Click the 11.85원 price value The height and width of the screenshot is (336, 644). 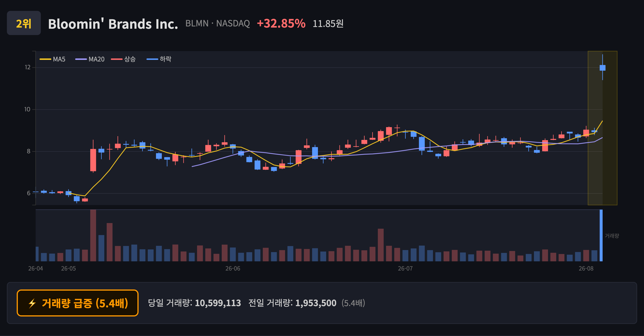[328, 24]
